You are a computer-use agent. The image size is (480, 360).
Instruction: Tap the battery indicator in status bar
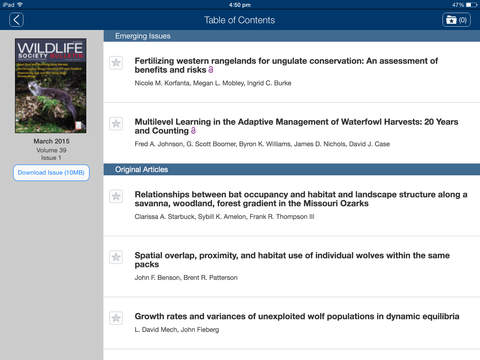[x=471, y=5]
